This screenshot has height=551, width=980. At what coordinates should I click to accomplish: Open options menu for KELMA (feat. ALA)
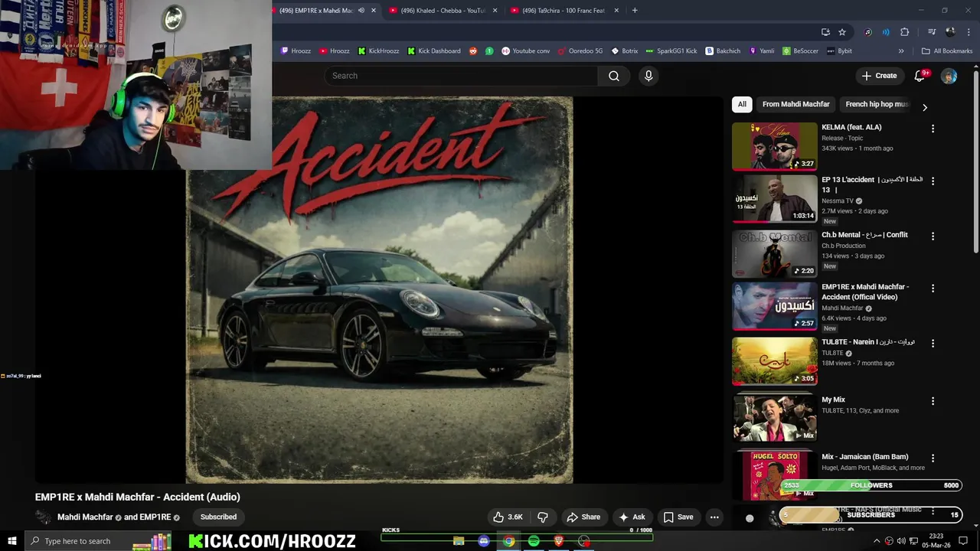[x=933, y=129]
